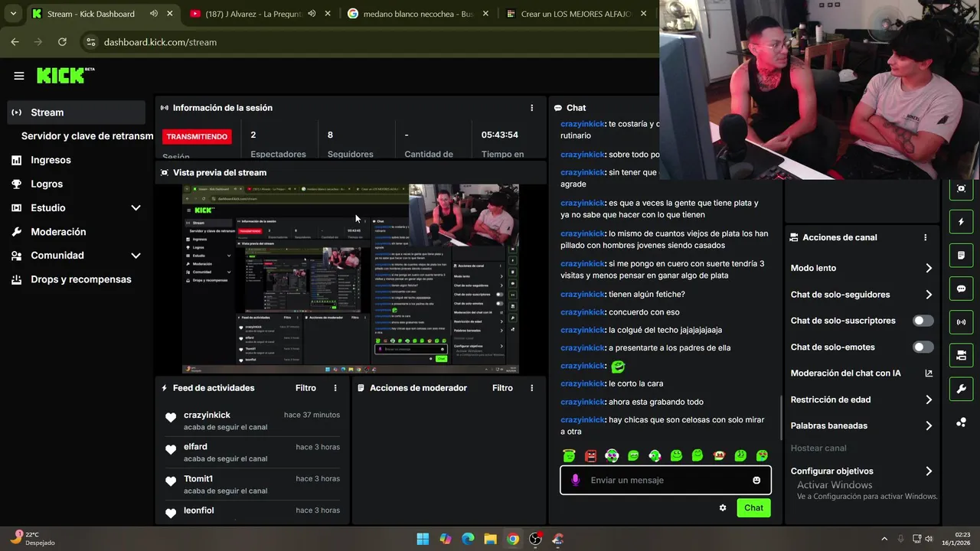Click first emote in the emote row
Screen dimensions: 980x551
click(x=569, y=455)
